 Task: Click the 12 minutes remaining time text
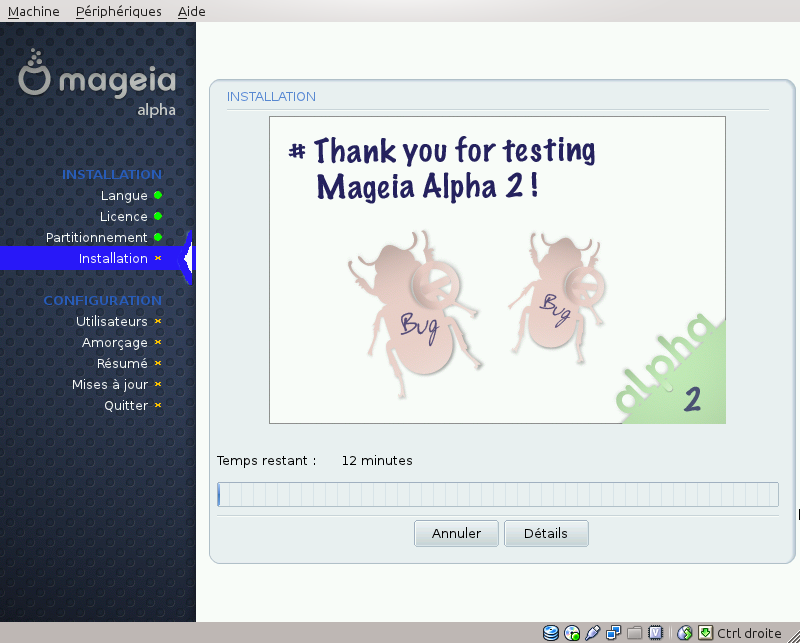coord(377,461)
